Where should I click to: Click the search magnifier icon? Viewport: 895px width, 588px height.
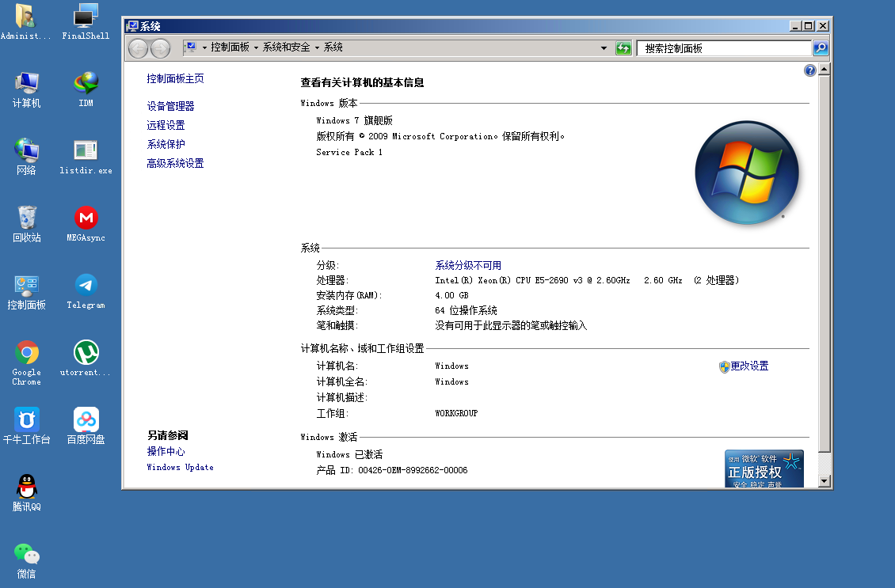(x=821, y=48)
